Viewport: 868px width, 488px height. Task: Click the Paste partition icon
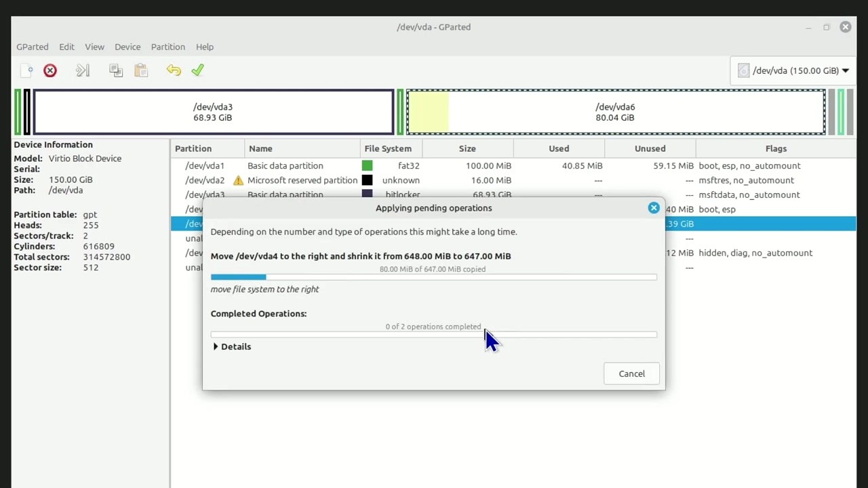coord(141,70)
